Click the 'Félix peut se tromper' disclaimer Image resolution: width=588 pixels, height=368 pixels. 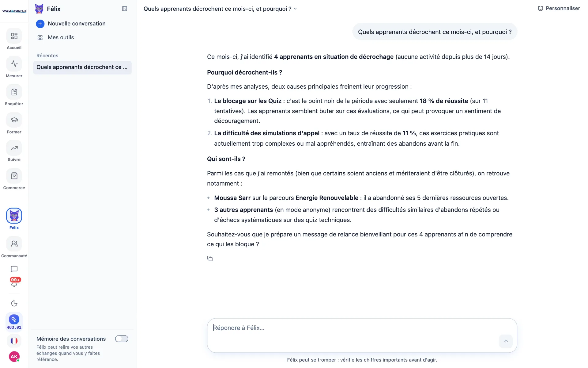(x=362, y=360)
